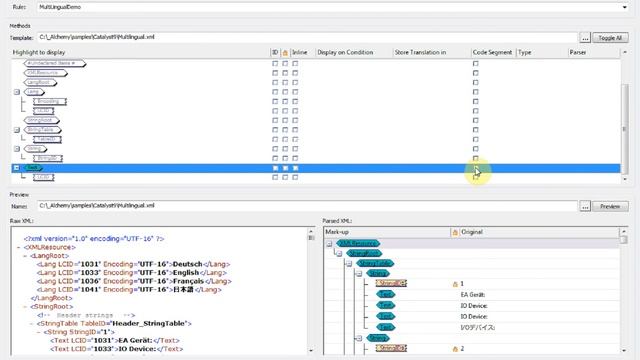Click the I/Oデバイス: original text cell
Viewport: 640px width, 360px height.
tap(477, 327)
